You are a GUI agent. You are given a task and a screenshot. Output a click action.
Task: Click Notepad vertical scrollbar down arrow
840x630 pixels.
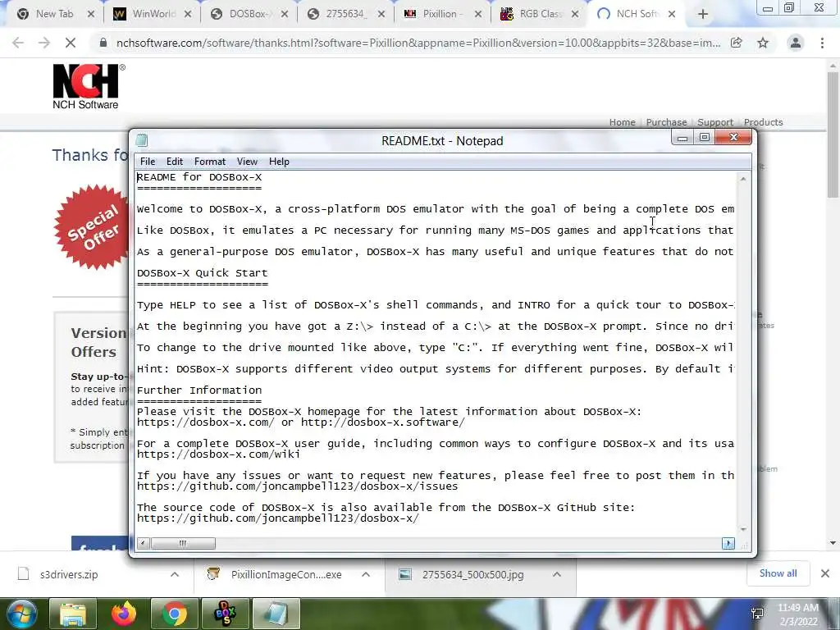743,529
